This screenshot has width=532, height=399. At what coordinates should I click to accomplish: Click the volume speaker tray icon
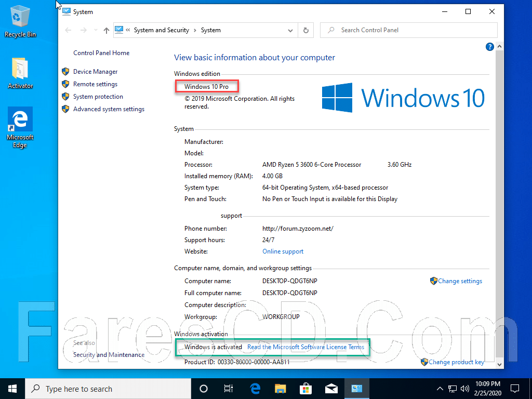point(465,389)
